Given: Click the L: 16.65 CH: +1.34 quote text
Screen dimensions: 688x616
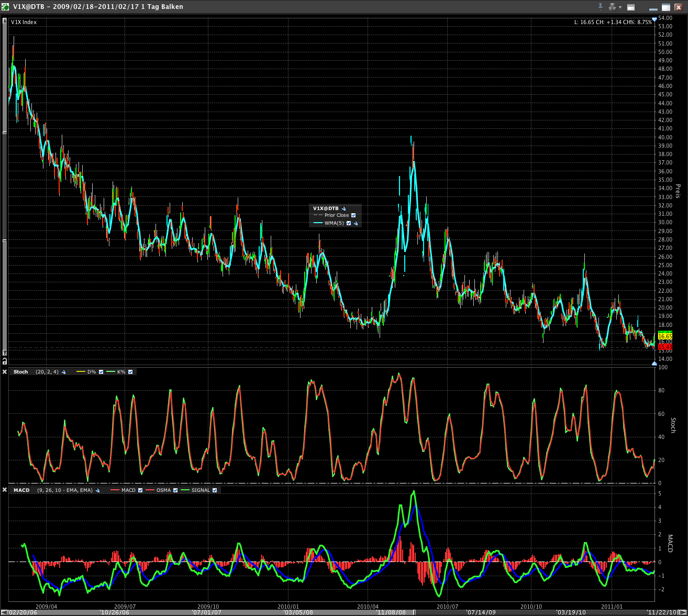Looking at the screenshot, I should [613, 22].
